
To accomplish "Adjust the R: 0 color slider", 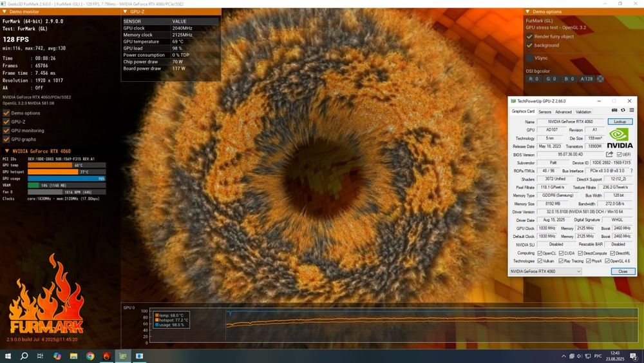I will (533, 79).
